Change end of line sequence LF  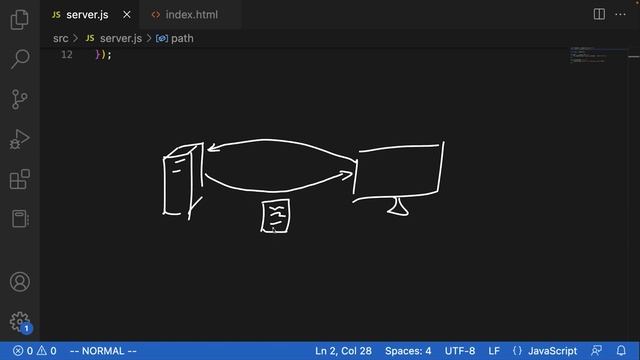[x=494, y=351]
